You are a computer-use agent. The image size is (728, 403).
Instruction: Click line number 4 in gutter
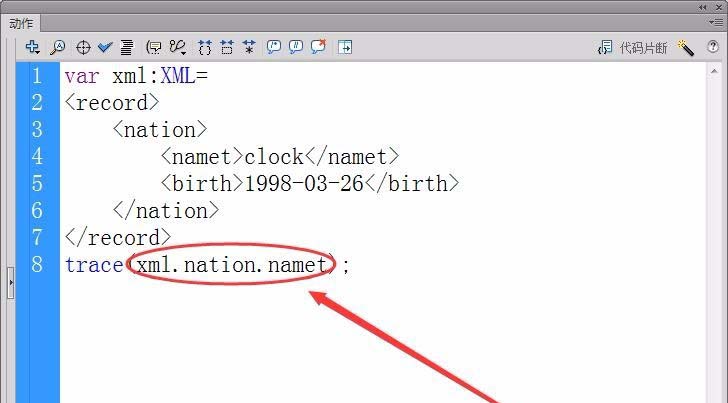pos(38,156)
